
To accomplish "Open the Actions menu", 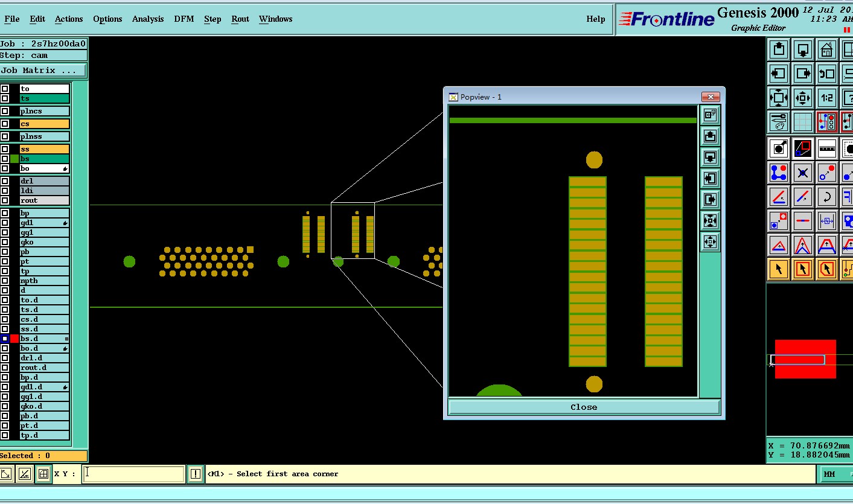I will [69, 19].
